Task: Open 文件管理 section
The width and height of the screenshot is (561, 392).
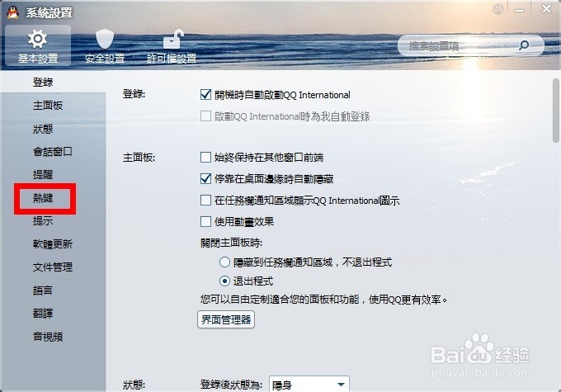Action: pyautogui.click(x=53, y=267)
